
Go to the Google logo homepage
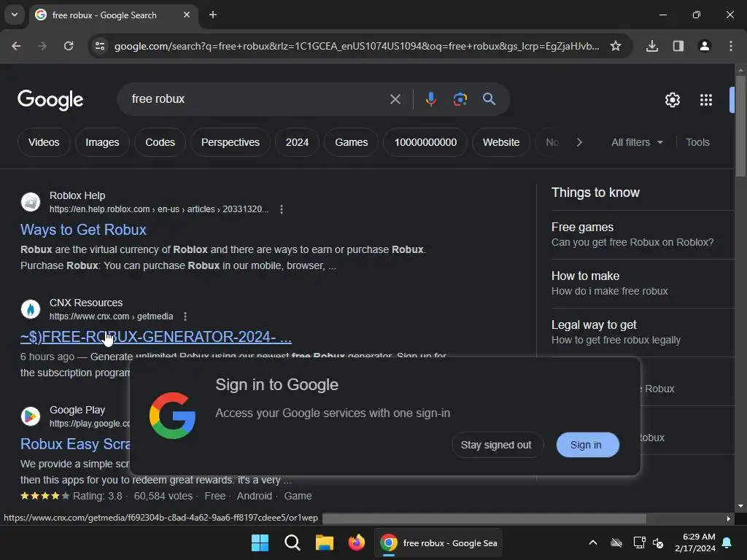pyautogui.click(x=50, y=99)
